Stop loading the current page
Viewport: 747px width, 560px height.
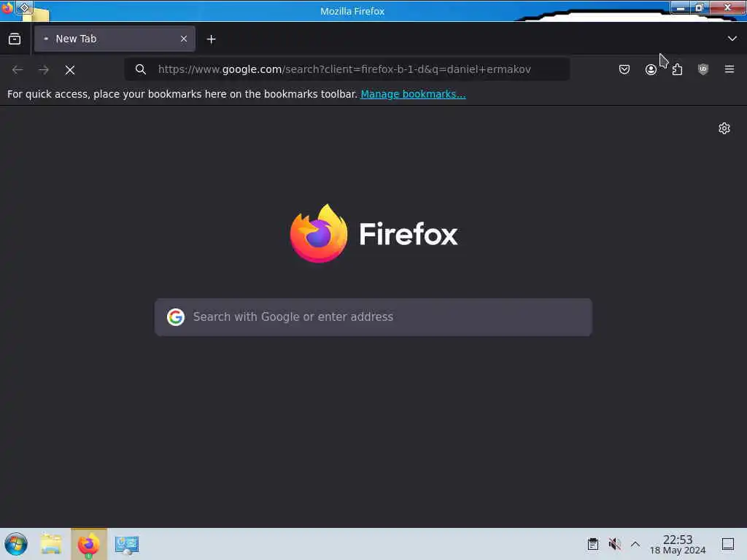point(70,70)
